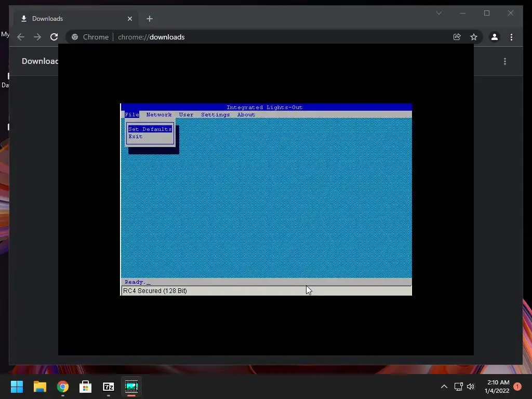Open the clock showing 2:10 AM
The height and width of the screenshot is (399, 532).
(497, 387)
